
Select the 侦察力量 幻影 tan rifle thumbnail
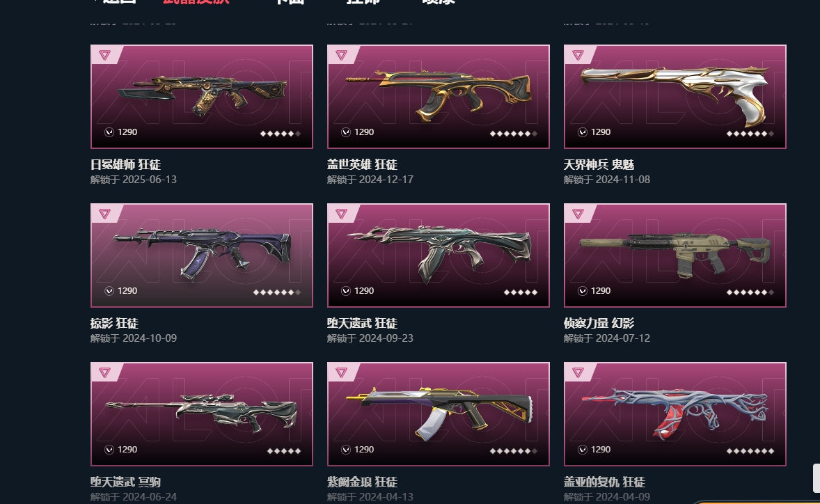click(x=675, y=255)
